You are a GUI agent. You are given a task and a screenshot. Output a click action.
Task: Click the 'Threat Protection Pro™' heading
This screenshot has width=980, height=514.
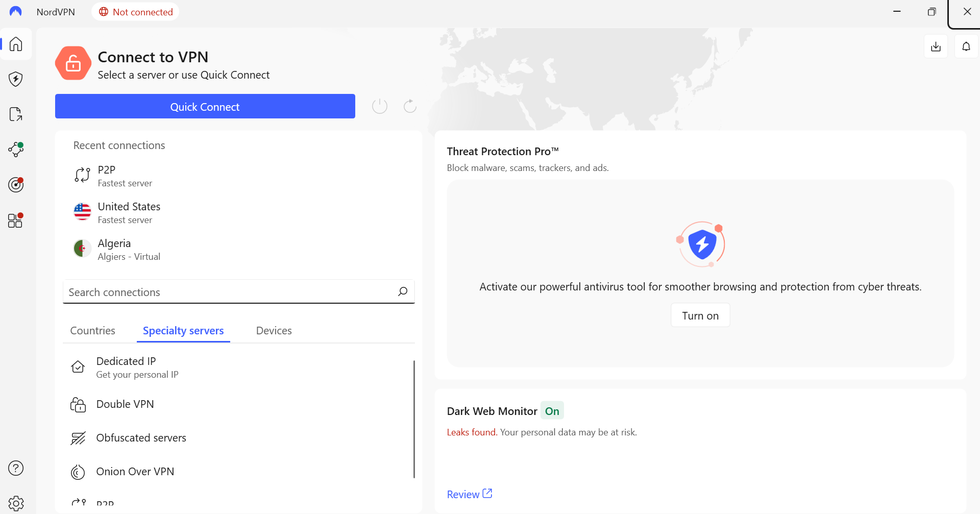[x=503, y=152]
